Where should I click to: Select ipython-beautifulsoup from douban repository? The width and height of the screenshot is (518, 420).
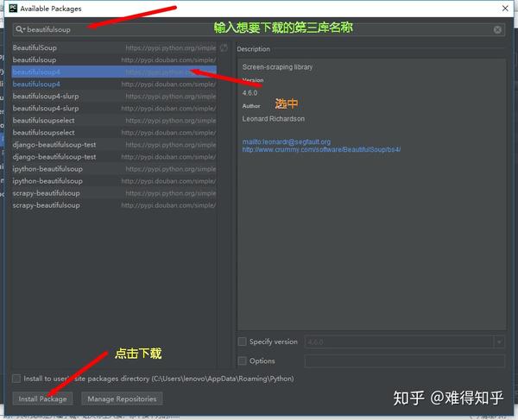pos(114,181)
